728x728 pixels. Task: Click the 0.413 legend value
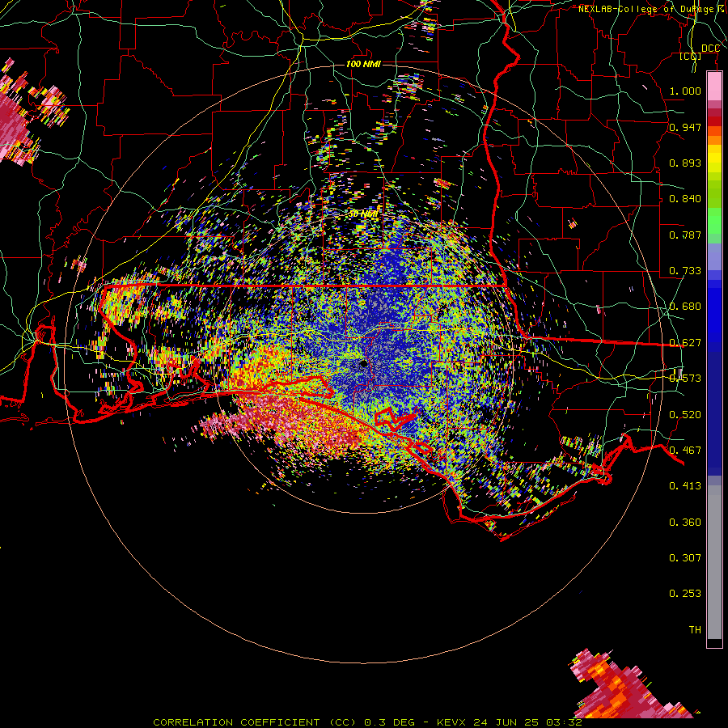[685, 486]
